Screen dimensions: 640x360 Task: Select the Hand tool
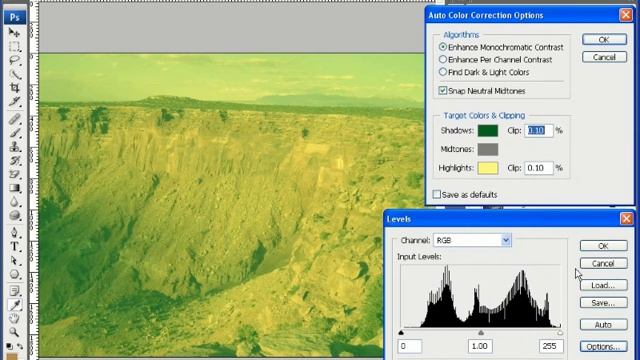point(14,319)
